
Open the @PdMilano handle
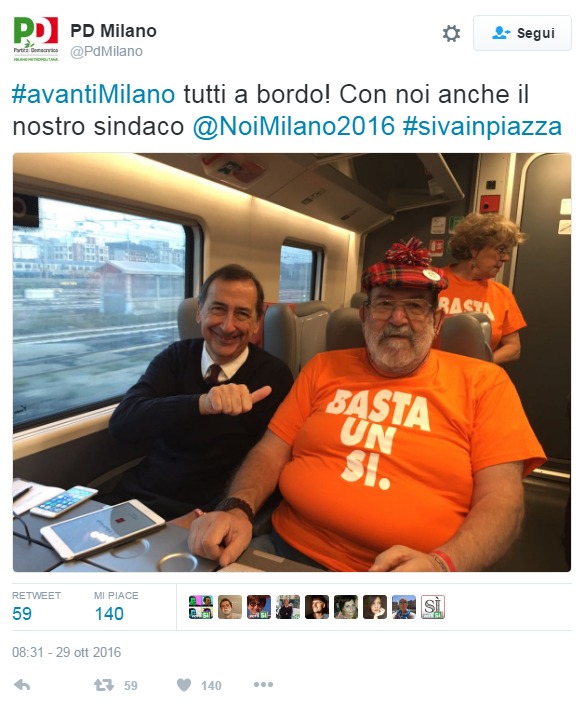click(106, 51)
